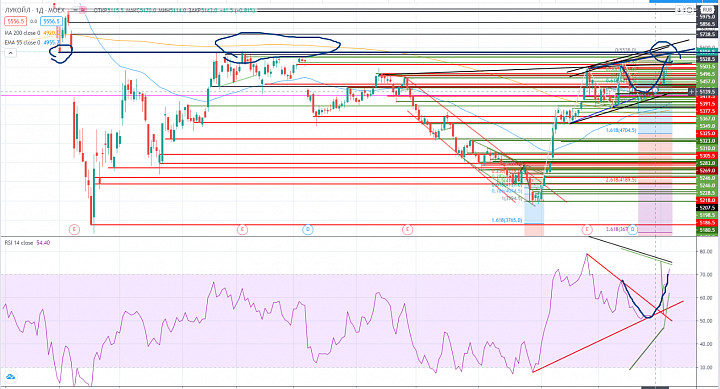
Task: Click the green price label 5503.5
Action: click(707, 67)
